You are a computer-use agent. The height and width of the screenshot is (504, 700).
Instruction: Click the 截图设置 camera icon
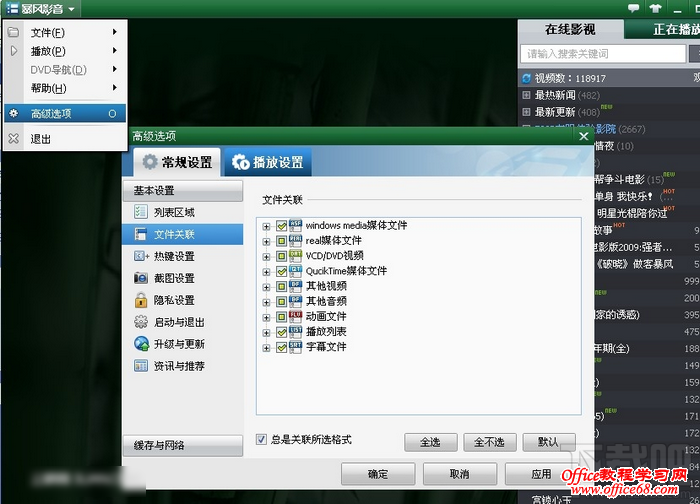point(141,278)
